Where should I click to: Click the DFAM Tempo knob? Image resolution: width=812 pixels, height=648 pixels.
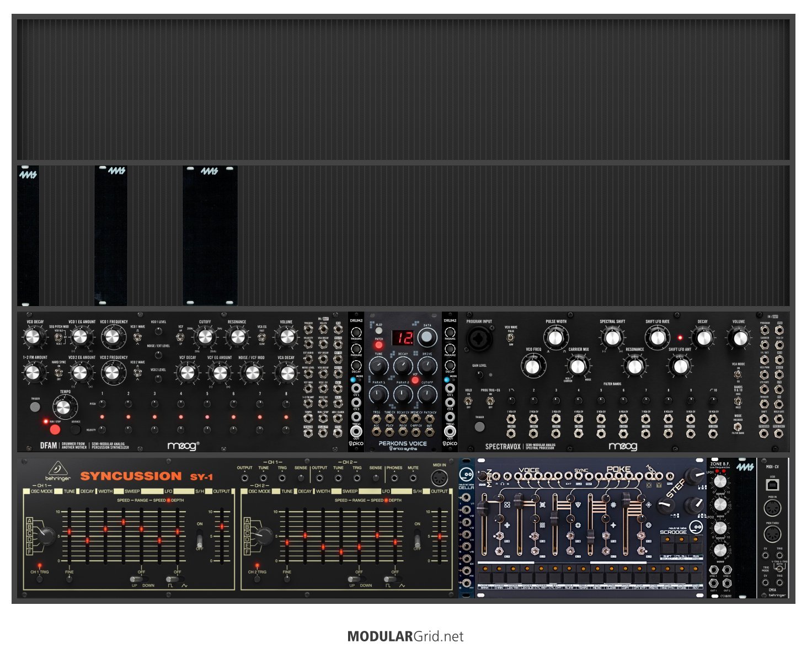coord(63,408)
